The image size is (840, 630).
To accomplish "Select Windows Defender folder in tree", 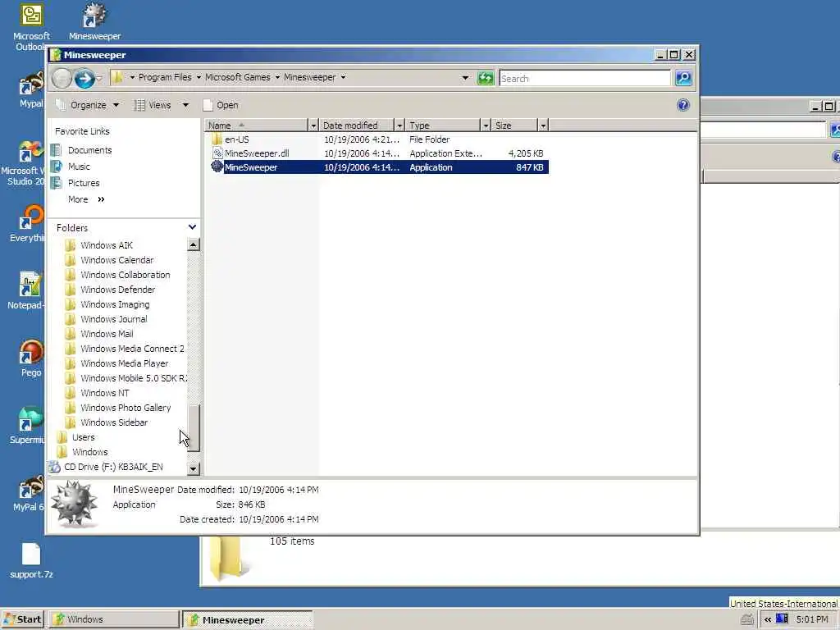I will tap(117, 290).
